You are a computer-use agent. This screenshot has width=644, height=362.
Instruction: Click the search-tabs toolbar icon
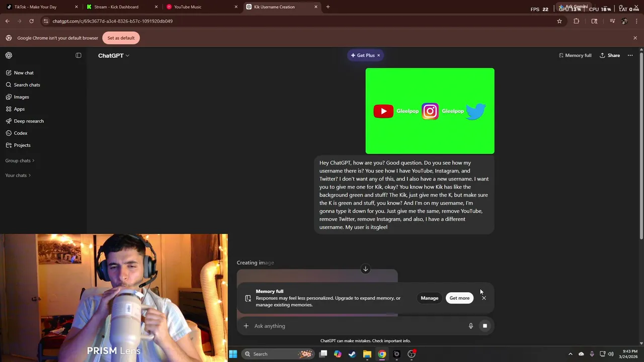point(594,21)
